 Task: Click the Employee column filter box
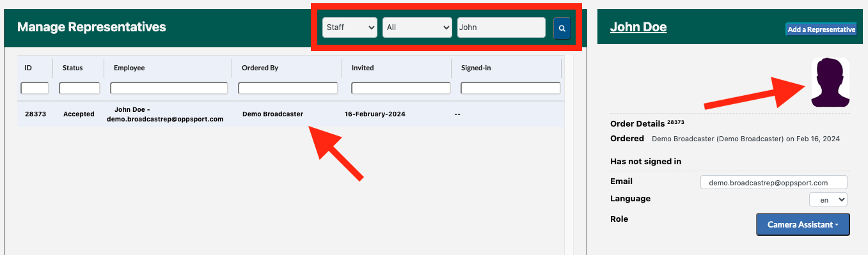(x=169, y=88)
